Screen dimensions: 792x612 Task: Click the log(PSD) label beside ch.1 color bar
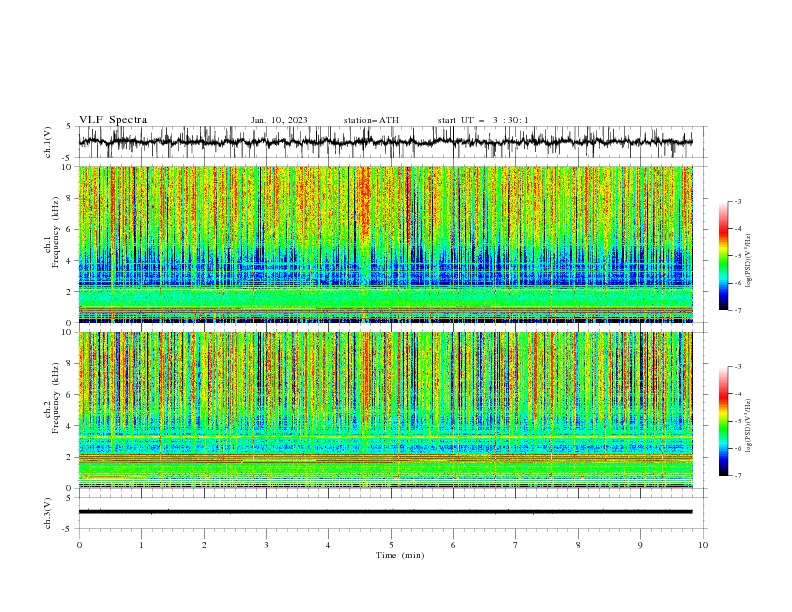[x=749, y=261]
